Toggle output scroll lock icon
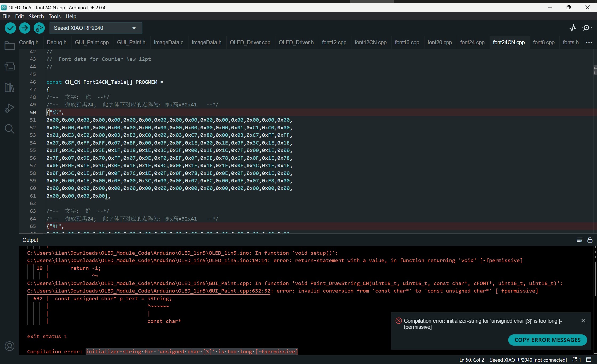The height and width of the screenshot is (364, 597). tap(590, 240)
